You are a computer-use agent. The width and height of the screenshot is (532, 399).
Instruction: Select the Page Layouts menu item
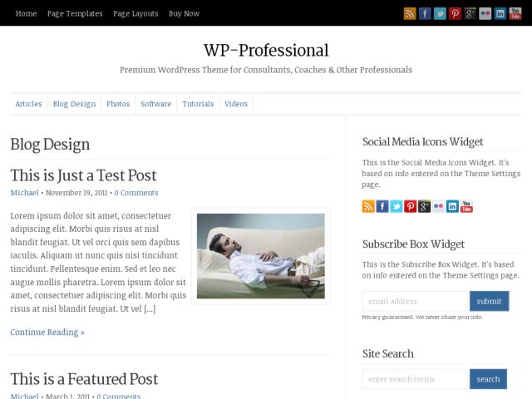click(135, 13)
